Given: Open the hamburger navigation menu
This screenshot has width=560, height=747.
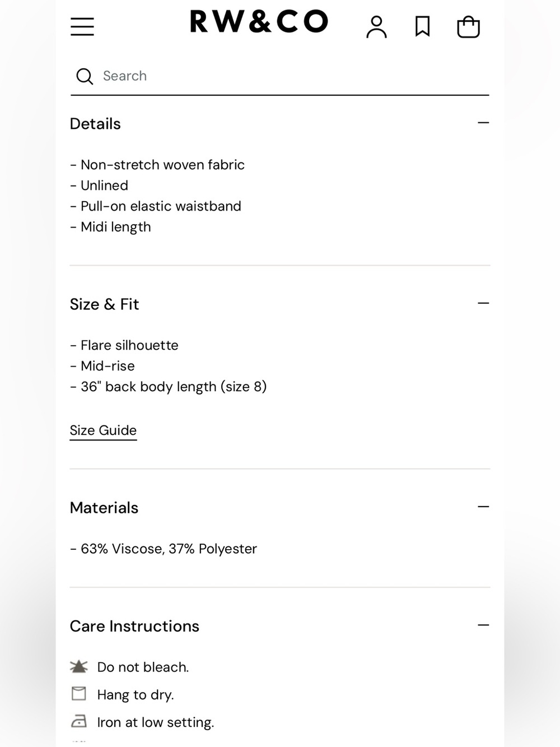Looking at the screenshot, I should [82, 26].
